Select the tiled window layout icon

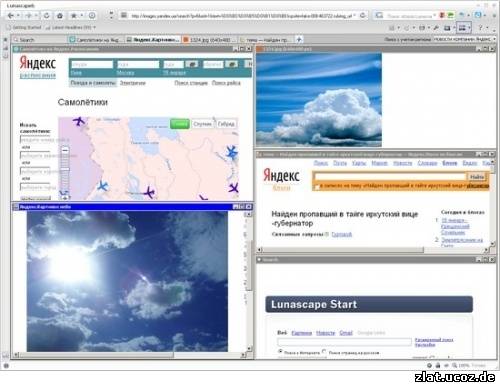tap(462, 28)
